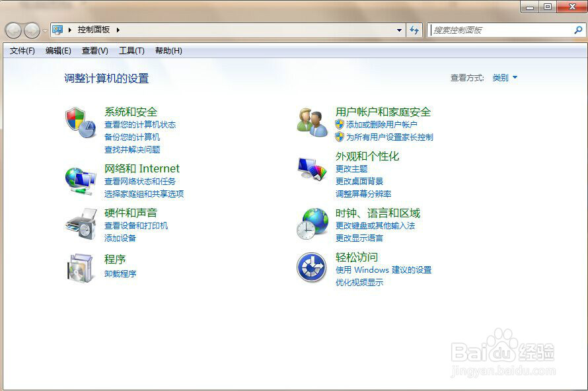This screenshot has height=391, width=588.
Task: Click 优化视频显示 link
Action: [359, 282]
